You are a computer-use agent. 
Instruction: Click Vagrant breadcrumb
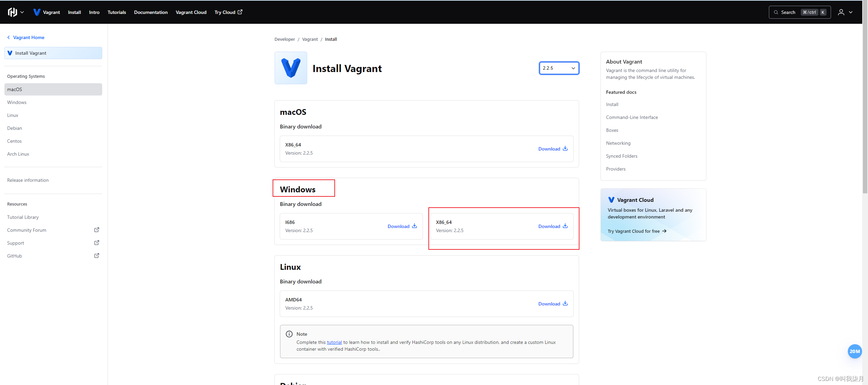[x=310, y=39]
